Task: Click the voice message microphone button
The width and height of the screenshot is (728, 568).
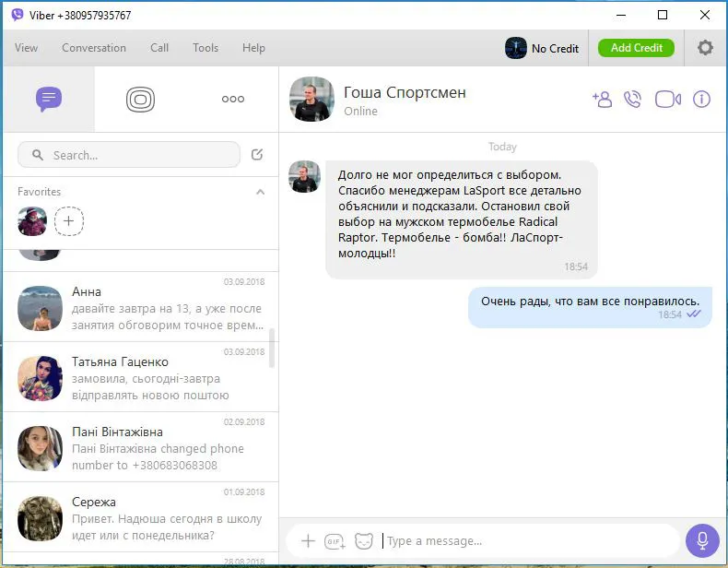Action: coord(702,540)
